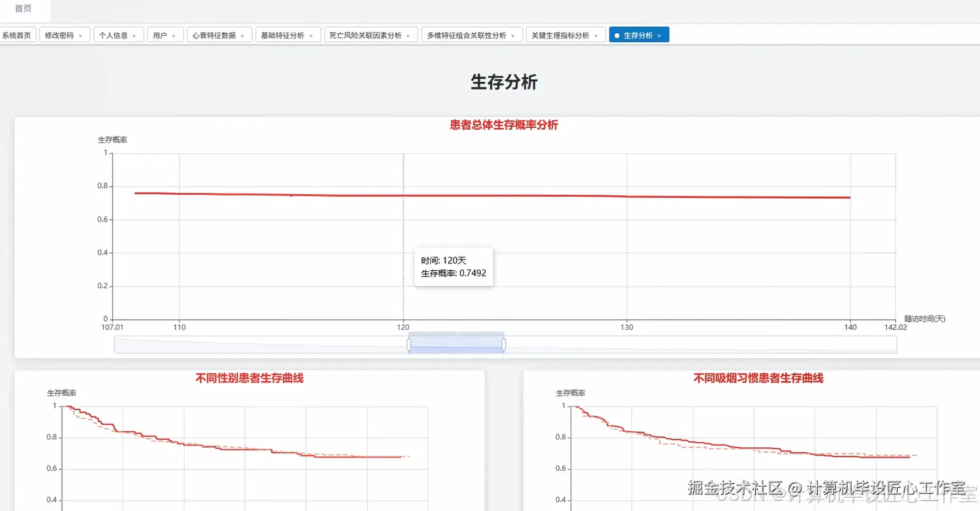Open the 关键生理指标分析 tab
The height and width of the screenshot is (511, 980).
pyautogui.click(x=561, y=34)
